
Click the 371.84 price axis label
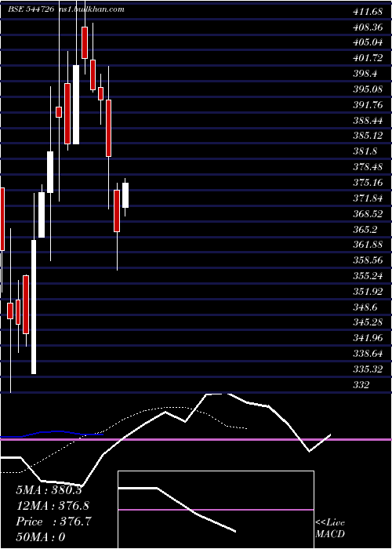[368, 198]
